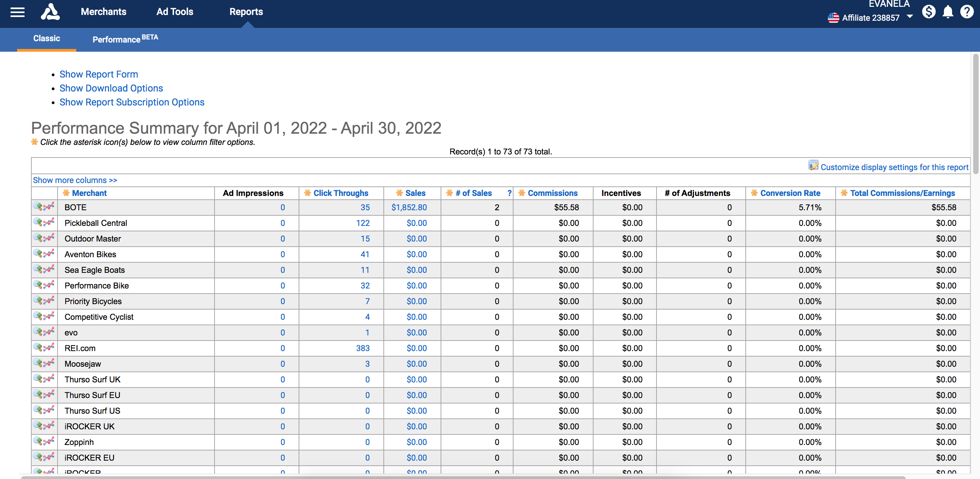Expand Show Download Options
This screenshot has width=980, height=479.
[x=111, y=88]
